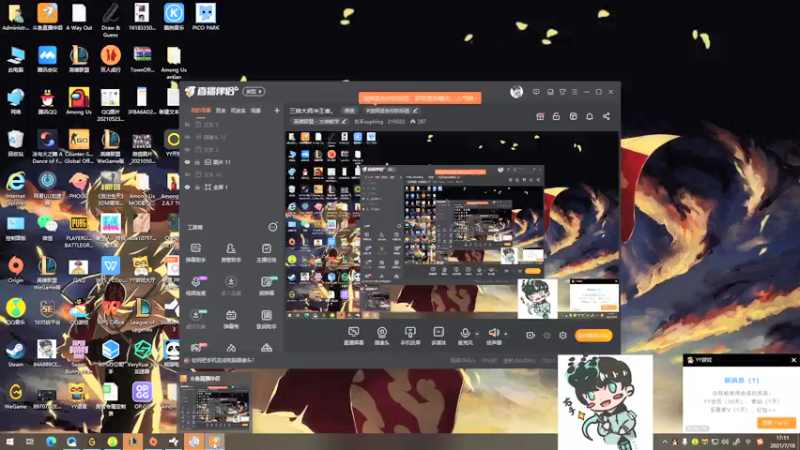Image resolution: width=800 pixels, height=450 pixels.
Task: Click the share icon in stream header
Action: click(x=606, y=116)
